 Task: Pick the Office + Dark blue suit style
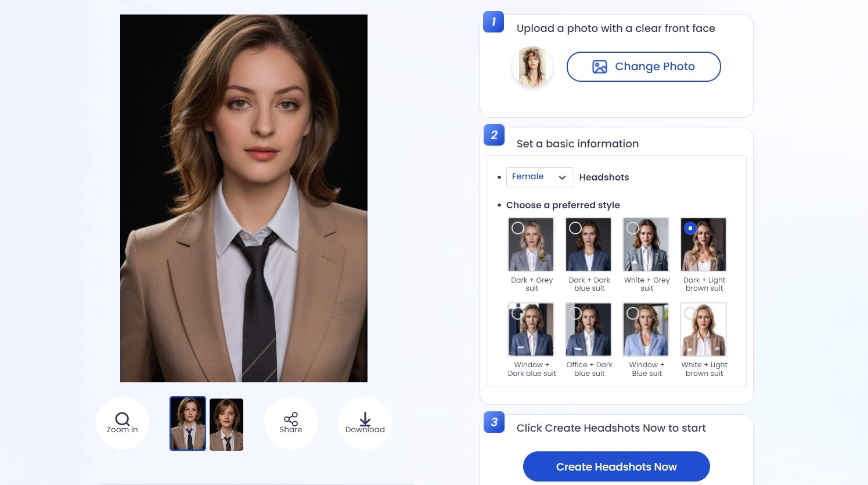(589, 330)
